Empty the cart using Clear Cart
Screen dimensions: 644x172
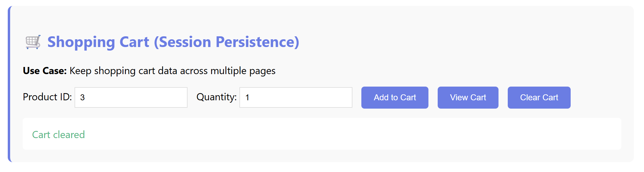pyautogui.click(x=539, y=98)
